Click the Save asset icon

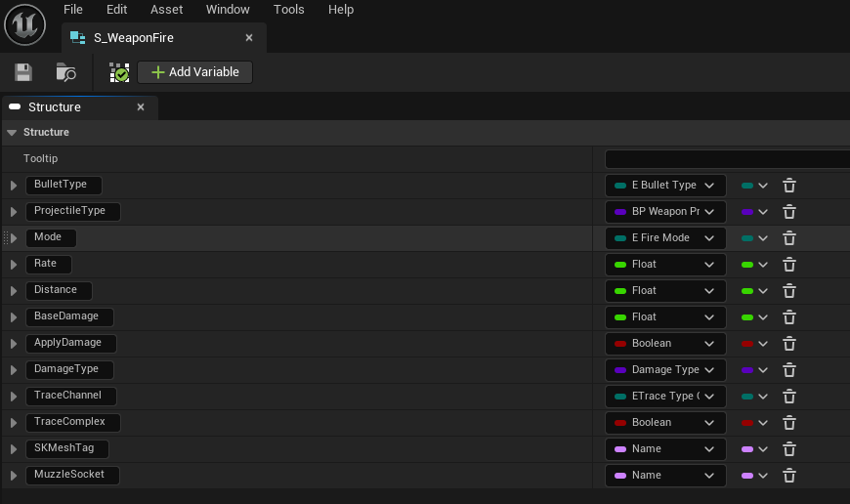22,72
